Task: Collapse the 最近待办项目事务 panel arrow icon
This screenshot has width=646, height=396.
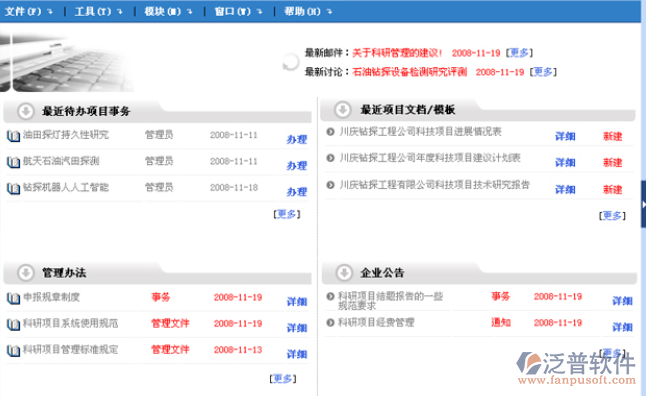Action: (x=26, y=111)
